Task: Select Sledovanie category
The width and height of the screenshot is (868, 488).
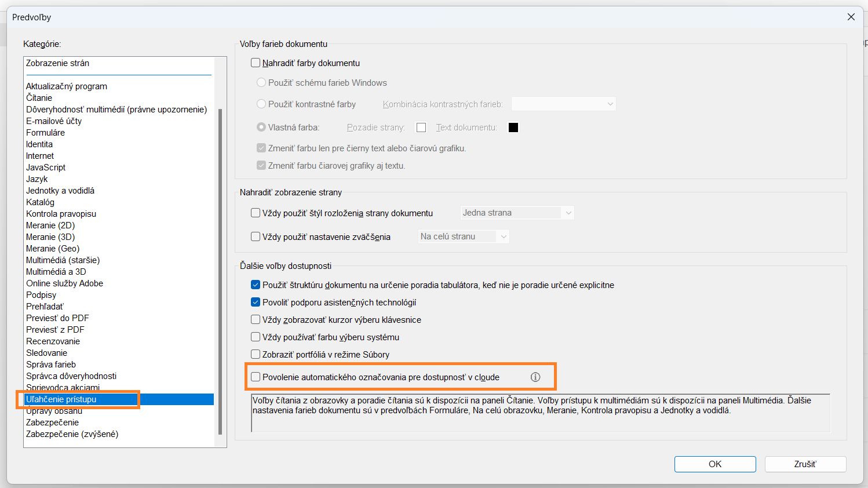Action: click(47, 353)
